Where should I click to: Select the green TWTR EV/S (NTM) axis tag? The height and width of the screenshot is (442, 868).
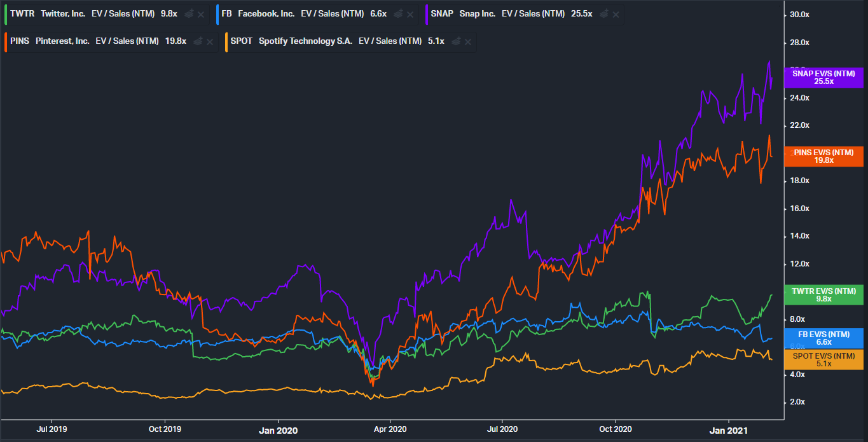pos(824,294)
